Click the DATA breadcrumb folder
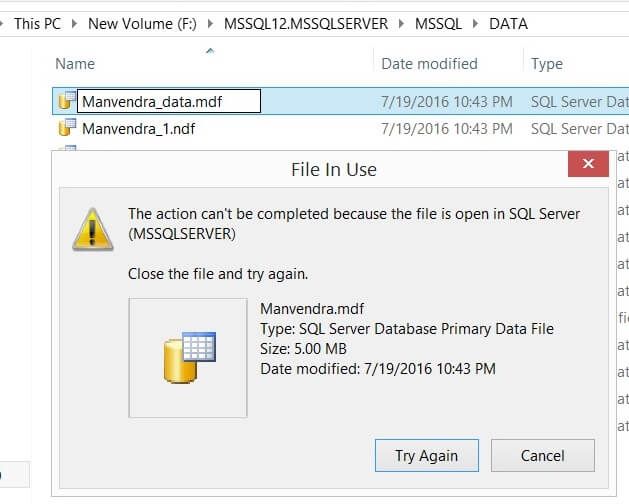 coord(508,24)
